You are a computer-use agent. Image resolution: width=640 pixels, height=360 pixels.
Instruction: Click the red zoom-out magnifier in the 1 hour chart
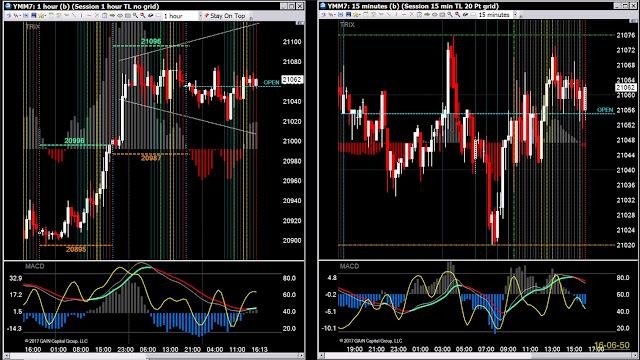(143, 15)
